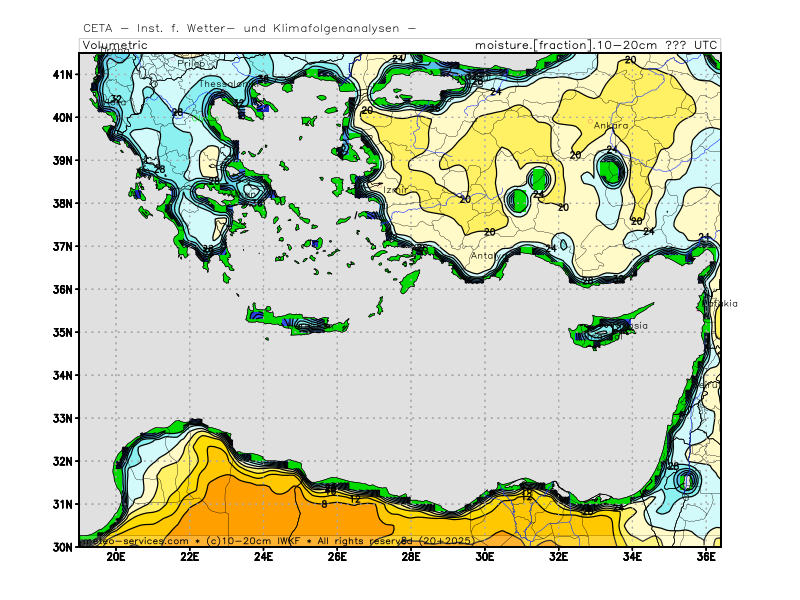Screen dimensions: 800x600
Task: Click the 36E longitude axis label
Action: coord(706,558)
